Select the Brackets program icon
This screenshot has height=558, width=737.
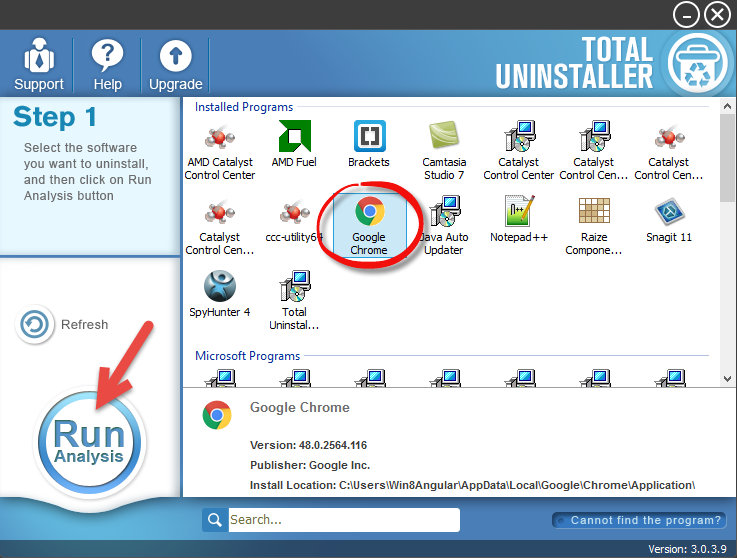click(x=369, y=136)
